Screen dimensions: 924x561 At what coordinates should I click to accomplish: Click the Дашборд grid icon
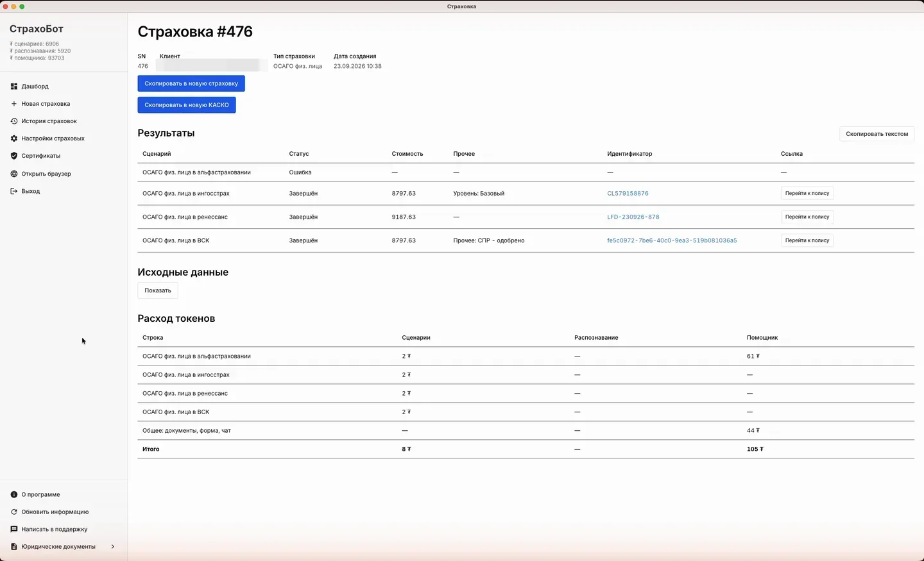tap(14, 87)
